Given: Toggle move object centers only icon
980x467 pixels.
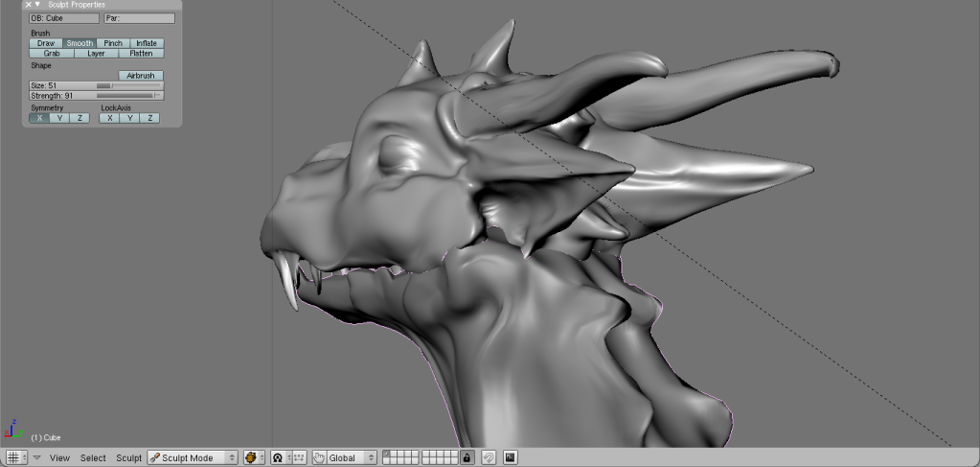Looking at the screenshot, I should pyautogui.click(x=299, y=457).
